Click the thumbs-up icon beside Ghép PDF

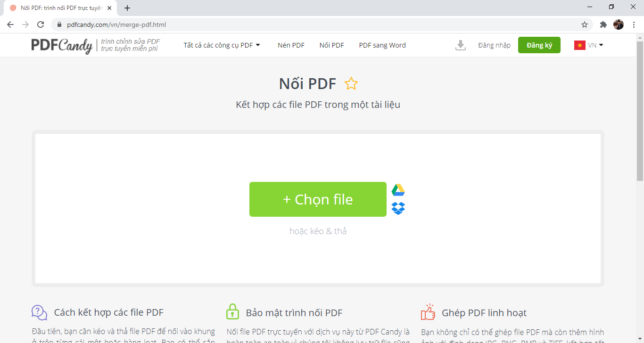(428, 312)
